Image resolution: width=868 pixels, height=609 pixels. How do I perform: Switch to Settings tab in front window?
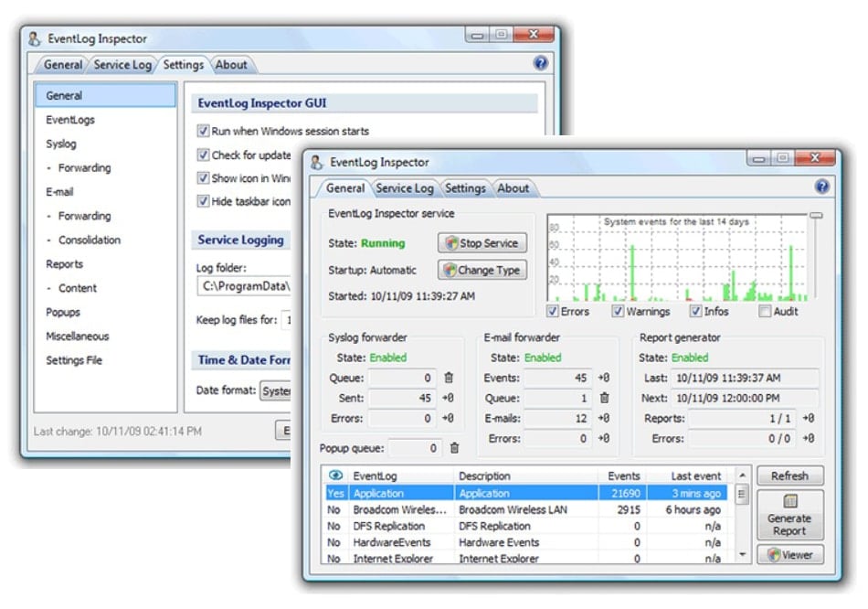465,188
